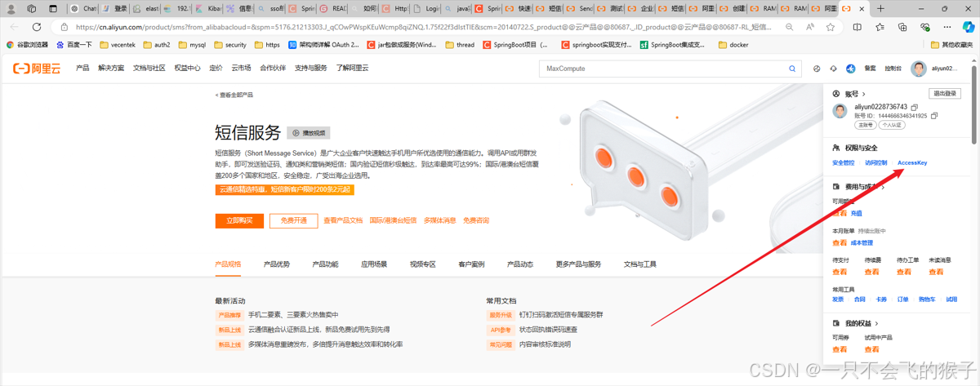Click the 立即购买 button
This screenshot has height=386, width=980.
239,220
